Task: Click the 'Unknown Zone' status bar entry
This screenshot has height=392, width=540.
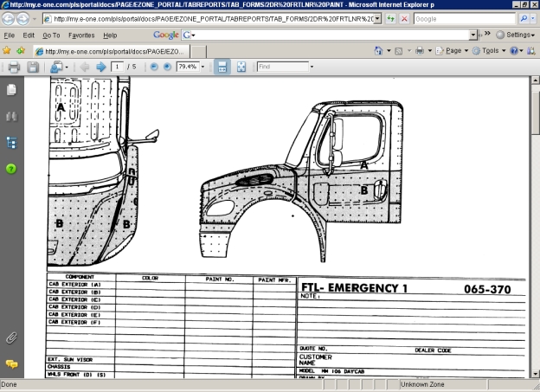Action: [422, 384]
